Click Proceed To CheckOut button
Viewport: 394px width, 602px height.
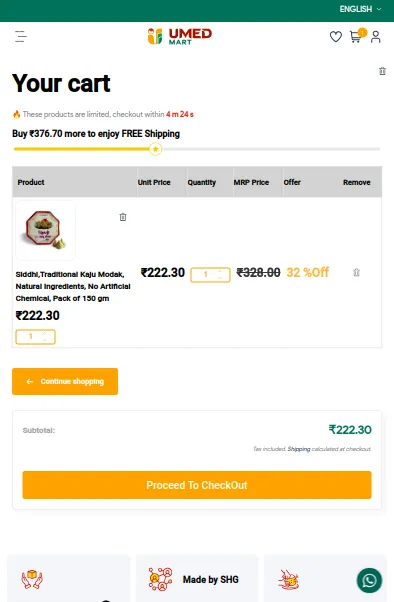point(197,485)
